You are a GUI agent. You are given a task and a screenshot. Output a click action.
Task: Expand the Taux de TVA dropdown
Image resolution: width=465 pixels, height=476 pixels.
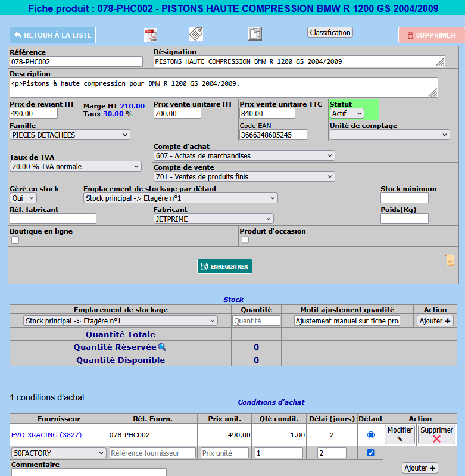(x=76, y=166)
